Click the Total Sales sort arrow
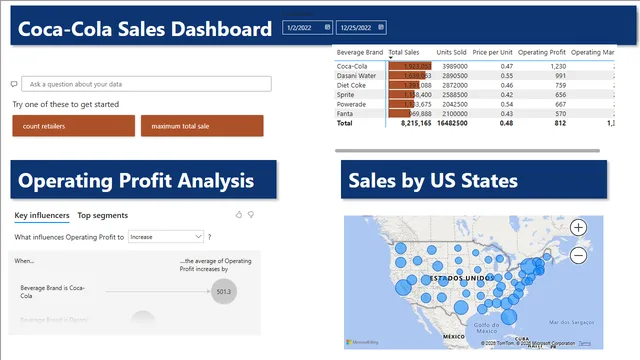Image resolution: width=640 pixels, height=360 pixels. 391,58
